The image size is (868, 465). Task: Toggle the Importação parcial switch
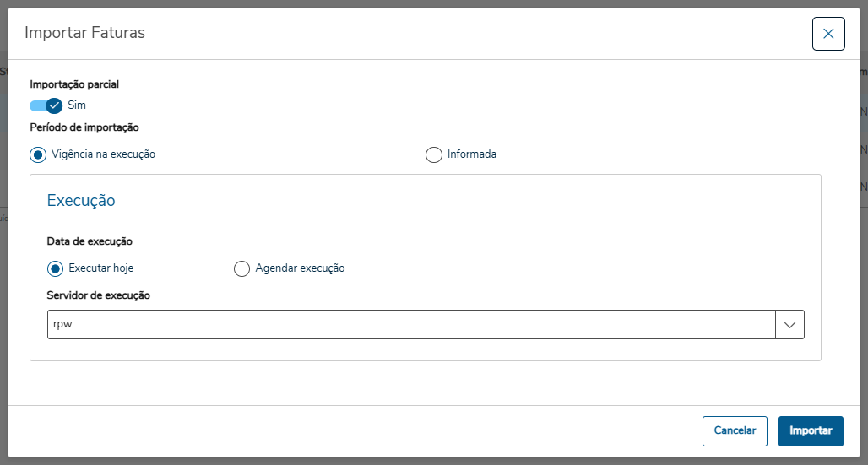tap(46, 105)
